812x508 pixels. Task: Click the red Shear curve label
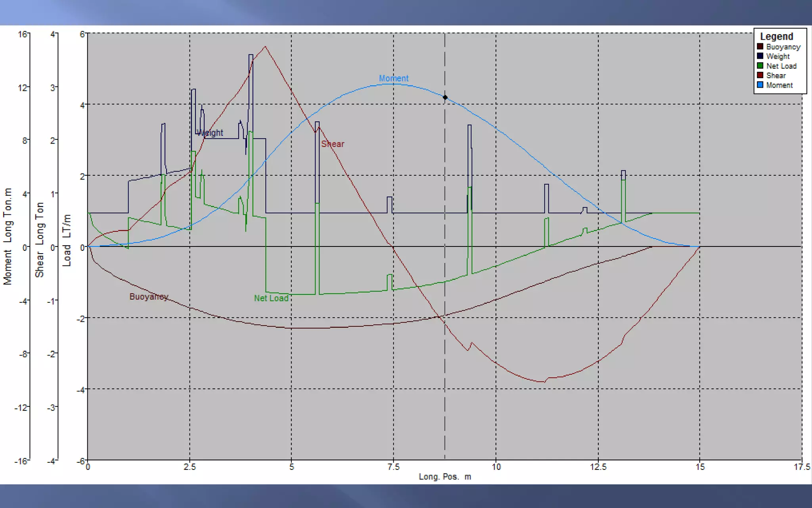(332, 144)
